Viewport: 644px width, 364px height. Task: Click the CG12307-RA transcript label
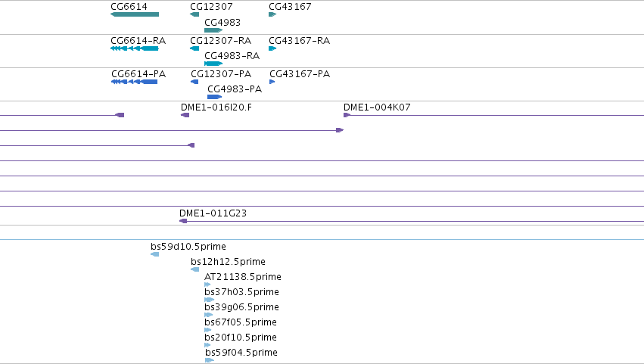coord(220,41)
